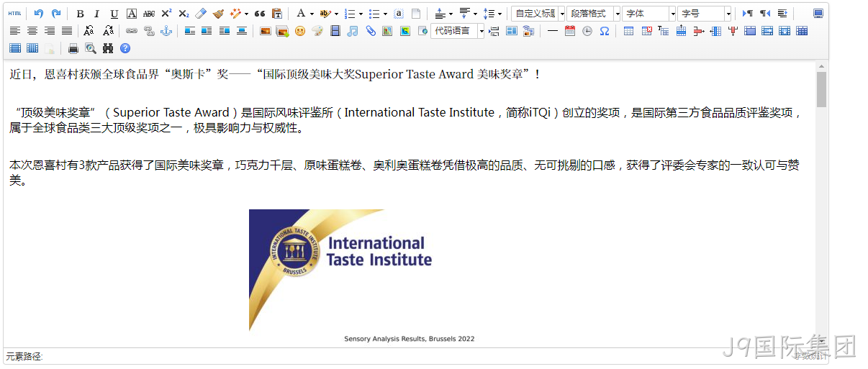Remove the hyperlink
Image resolution: width=868 pixels, height=369 pixels.
(x=149, y=31)
